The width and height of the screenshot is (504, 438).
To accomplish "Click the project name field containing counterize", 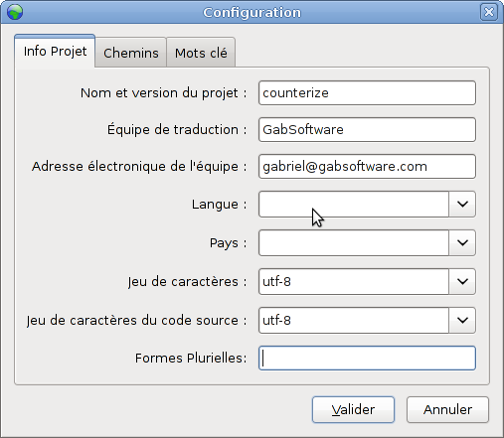I will (367, 93).
